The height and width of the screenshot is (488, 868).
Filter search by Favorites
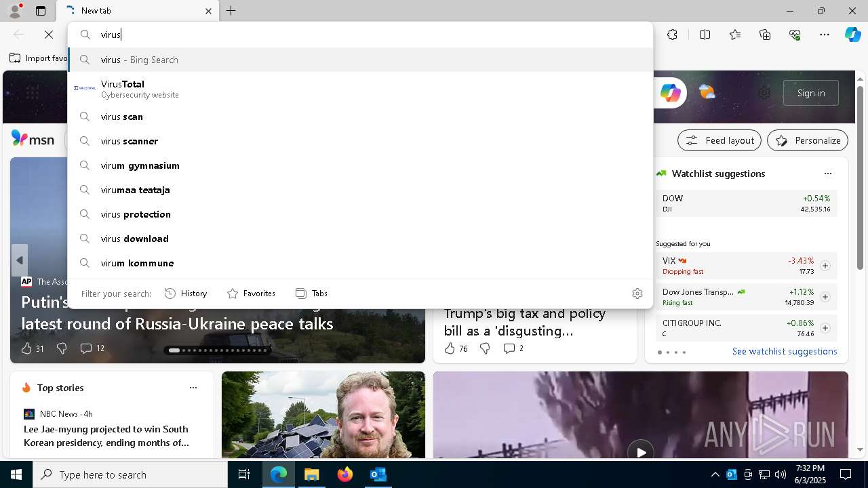(x=251, y=293)
